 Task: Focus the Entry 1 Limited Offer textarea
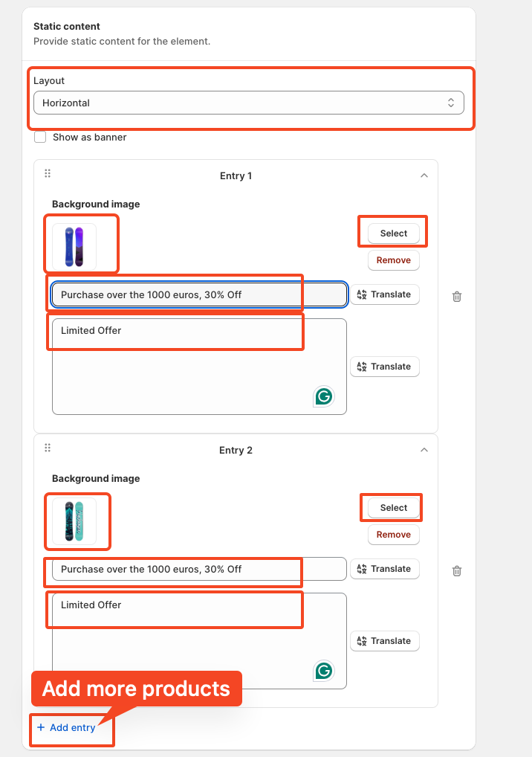[x=199, y=367]
